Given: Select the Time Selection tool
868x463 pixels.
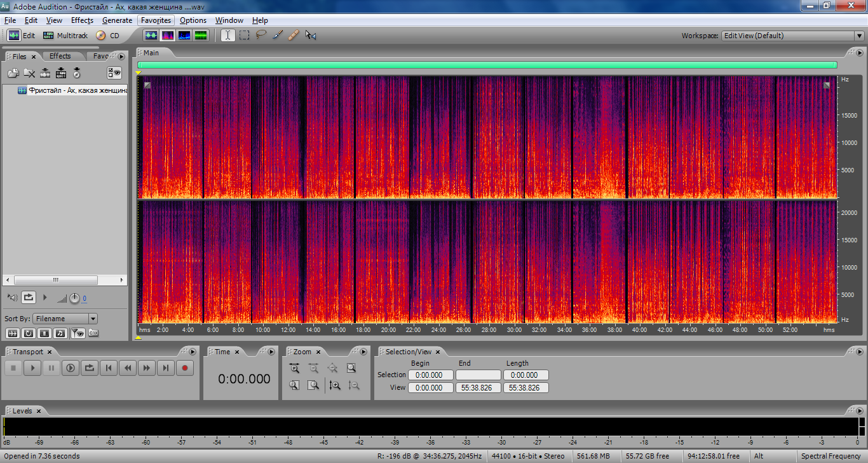Looking at the screenshot, I should click(227, 36).
